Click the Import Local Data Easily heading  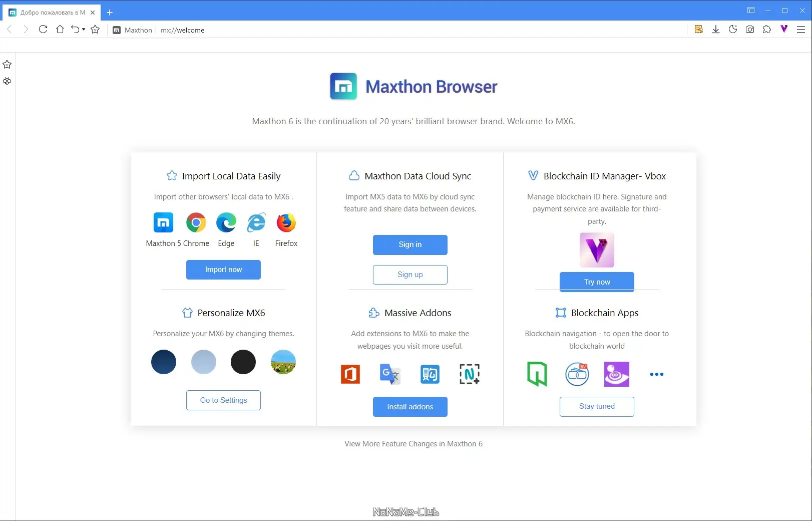[231, 176]
